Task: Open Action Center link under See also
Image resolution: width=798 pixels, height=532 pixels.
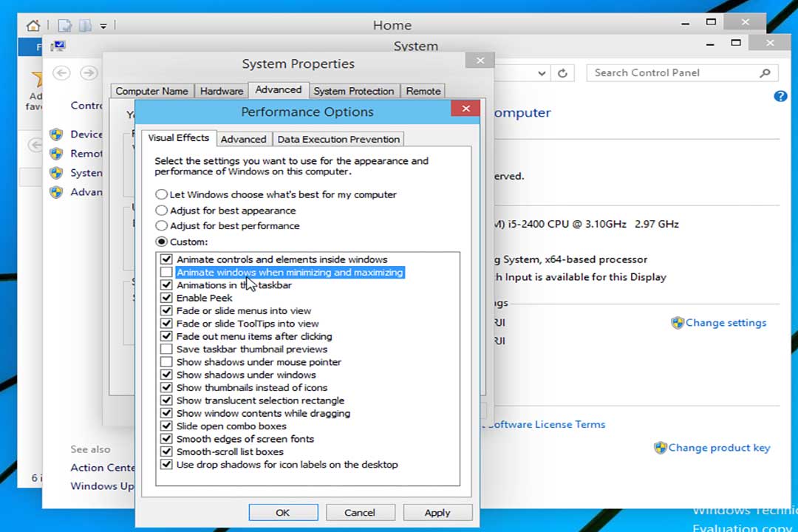Action: coord(103,467)
